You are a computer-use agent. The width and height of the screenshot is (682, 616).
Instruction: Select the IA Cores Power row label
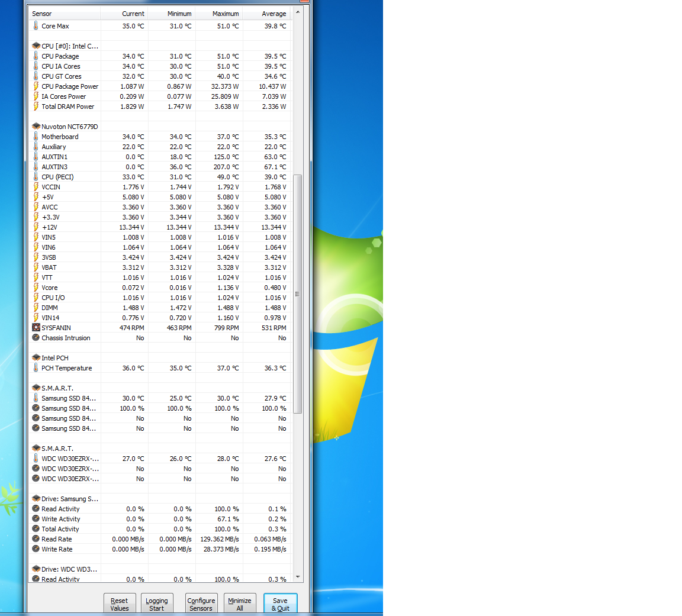64,96
